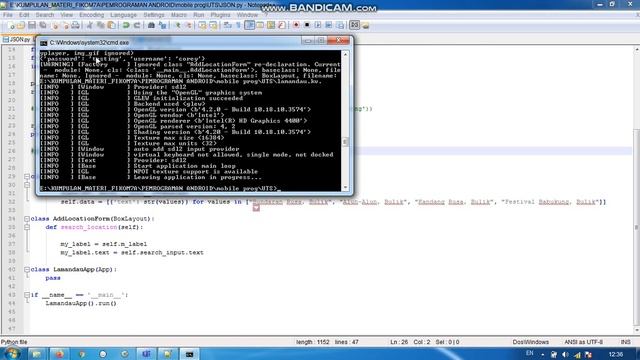Toggle the Function List panel icon
Screen dimensions: 640x360
click(x=282, y=25)
